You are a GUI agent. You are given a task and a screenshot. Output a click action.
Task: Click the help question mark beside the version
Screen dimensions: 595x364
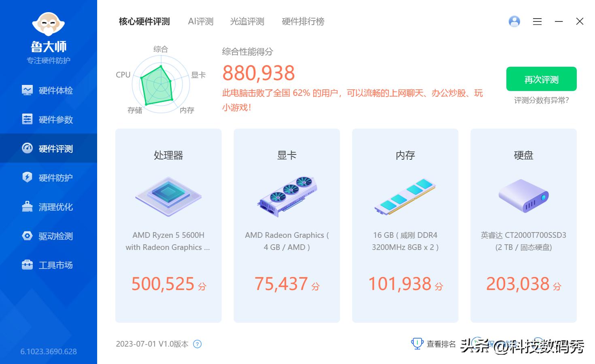tap(198, 344)
